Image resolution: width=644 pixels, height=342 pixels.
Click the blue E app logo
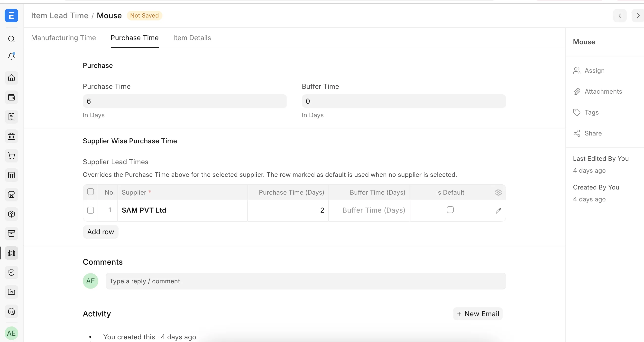pos(11,16)
